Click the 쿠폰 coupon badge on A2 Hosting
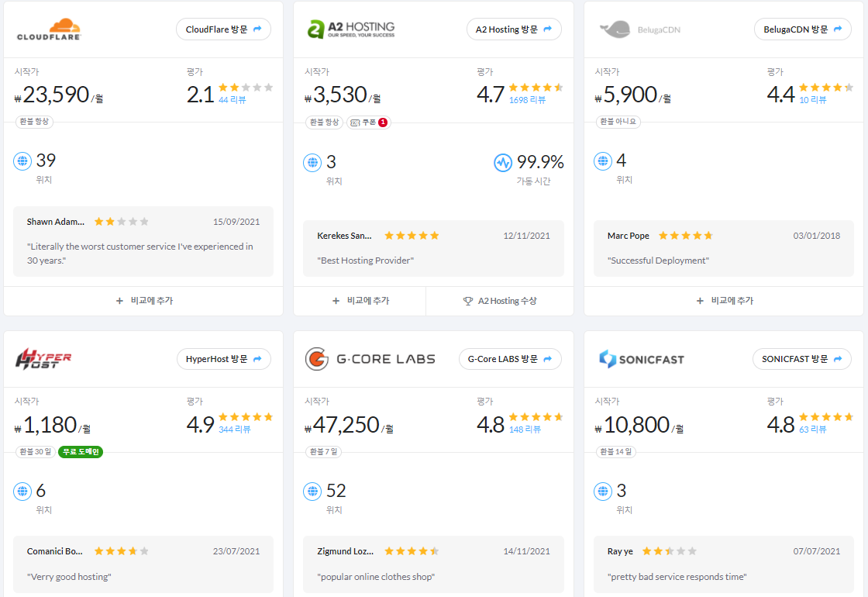868x597 pixels. pyautogui.click(x=369, y=123)
